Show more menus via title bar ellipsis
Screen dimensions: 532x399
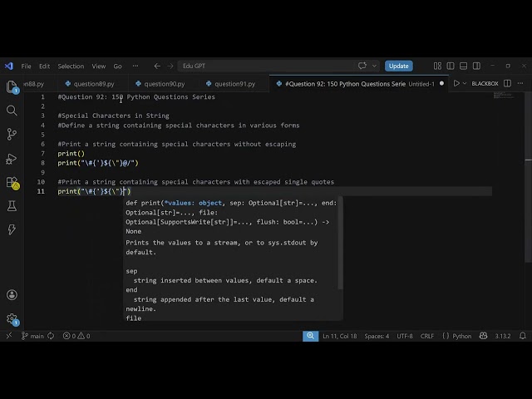tap(135, 66)
